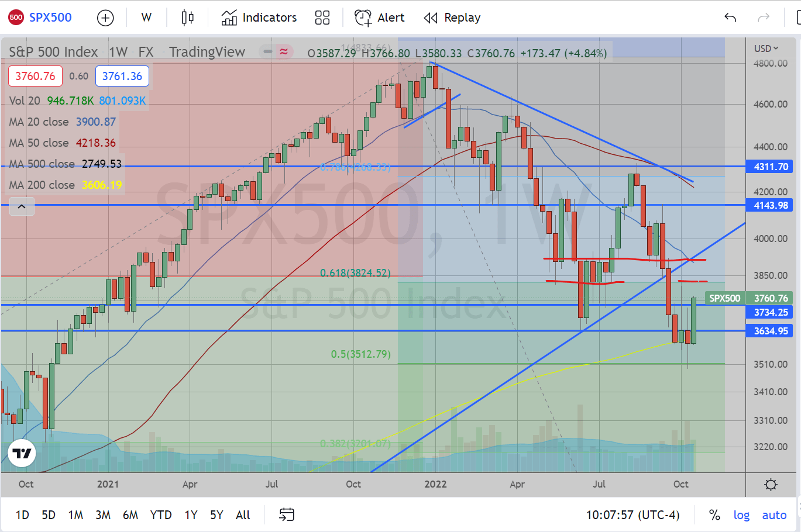Select the 3734.25 horizontal line label

pyautogui.click(x=769, y=312)
